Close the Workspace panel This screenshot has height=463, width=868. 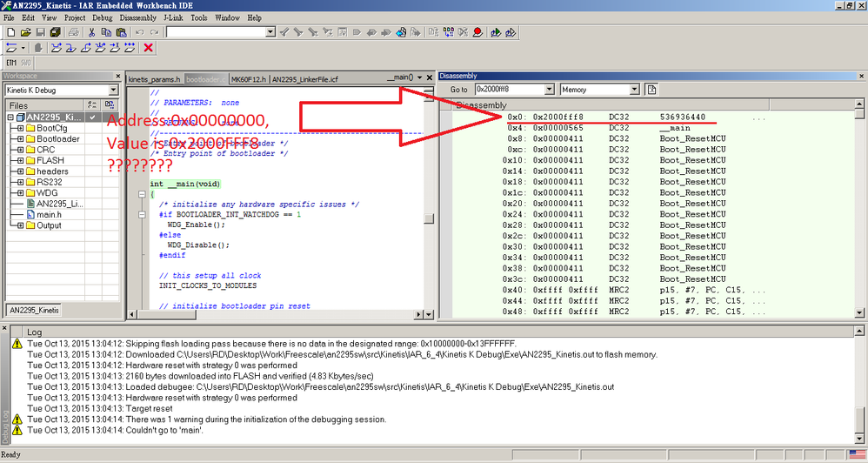117,76
